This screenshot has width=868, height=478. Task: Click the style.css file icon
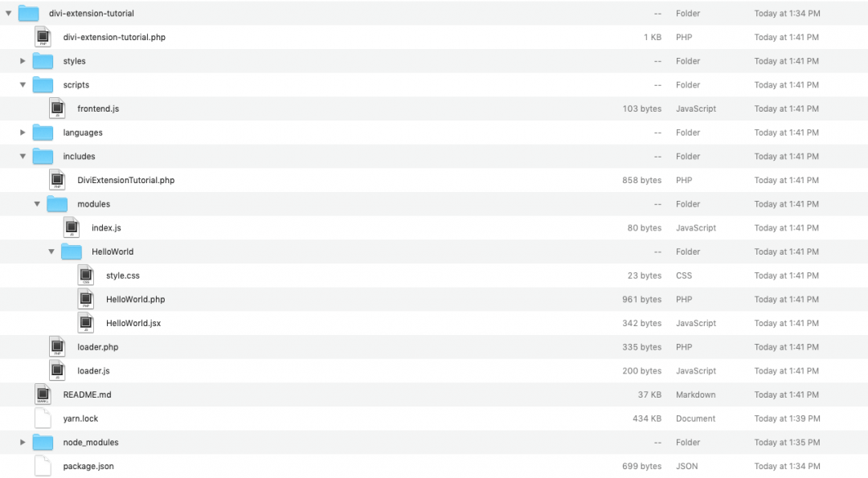[86, 275]
